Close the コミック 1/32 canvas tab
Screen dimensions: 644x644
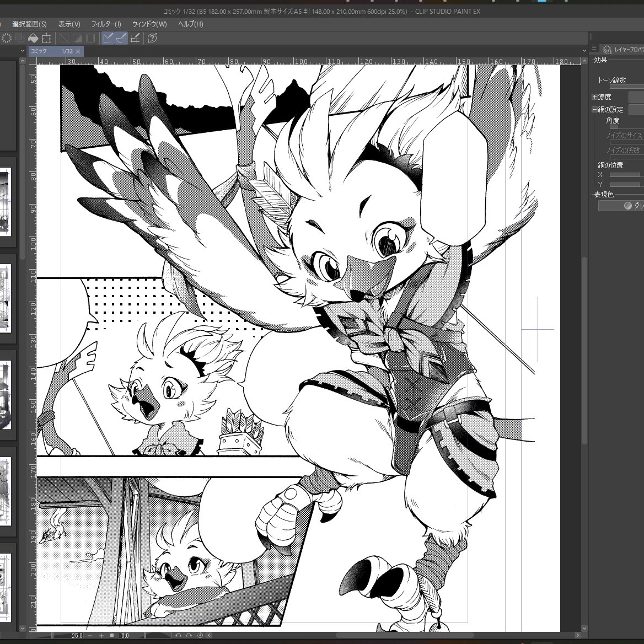(x=78, y=51)
